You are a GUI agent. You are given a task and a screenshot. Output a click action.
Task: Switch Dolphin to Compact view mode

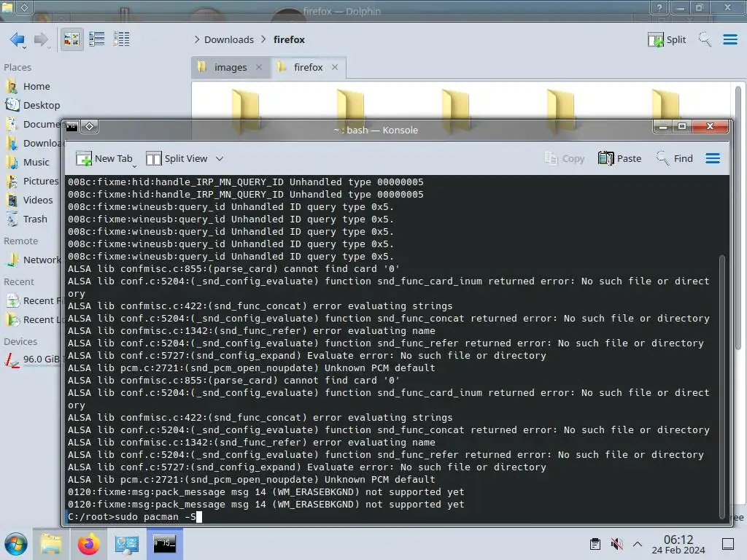97,39
